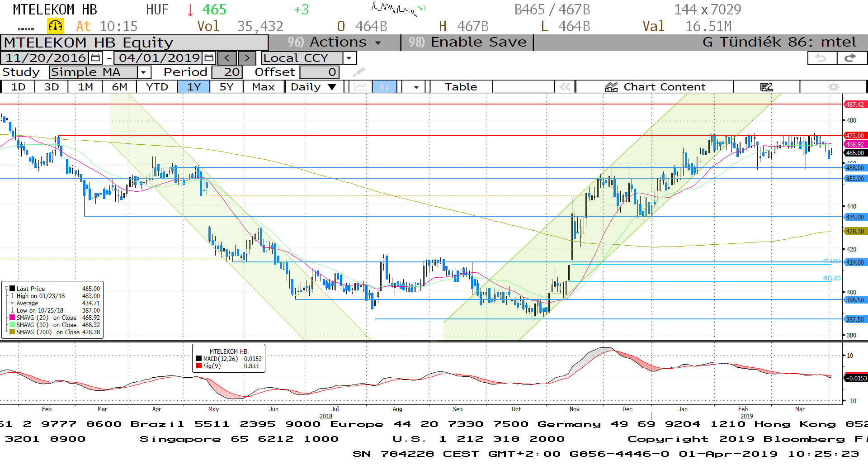Click the Offset input field

[x=319, y=72]
